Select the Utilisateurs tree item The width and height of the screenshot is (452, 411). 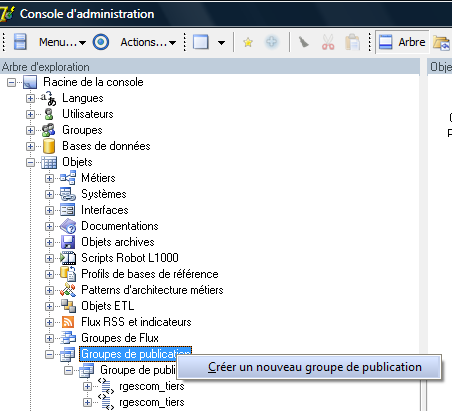click(x=88, y=114)
